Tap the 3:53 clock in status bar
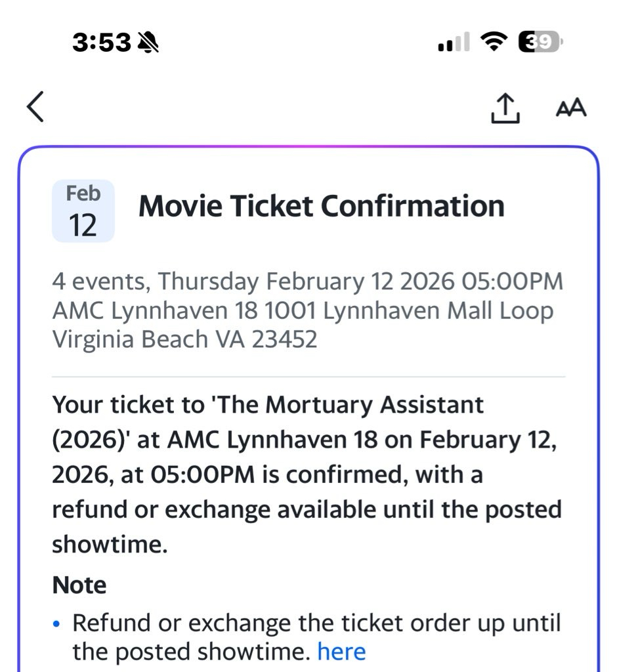 101,43
